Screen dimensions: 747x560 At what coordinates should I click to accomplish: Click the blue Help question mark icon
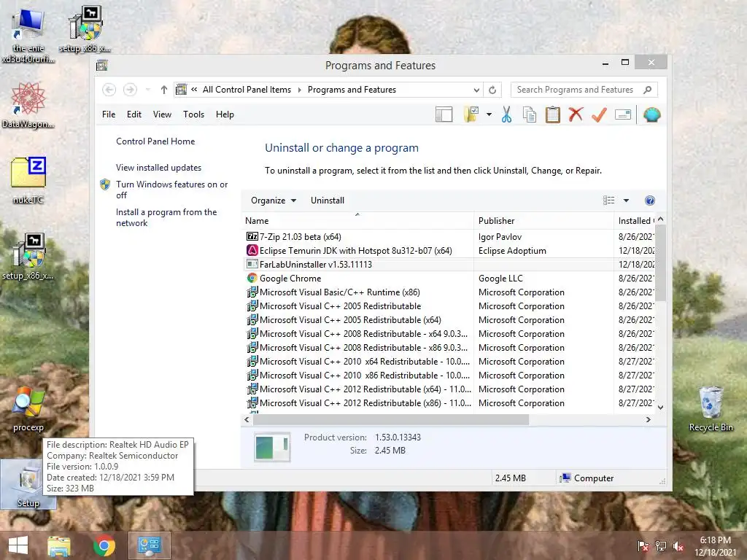[650, 201]
